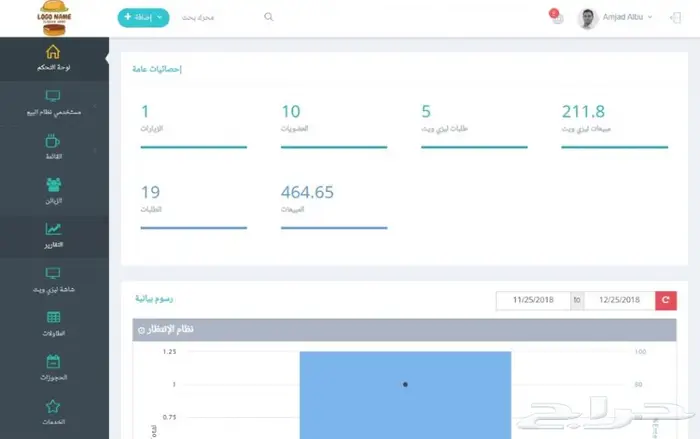
Task: Select the customers group icon
Action: (53, 185)
